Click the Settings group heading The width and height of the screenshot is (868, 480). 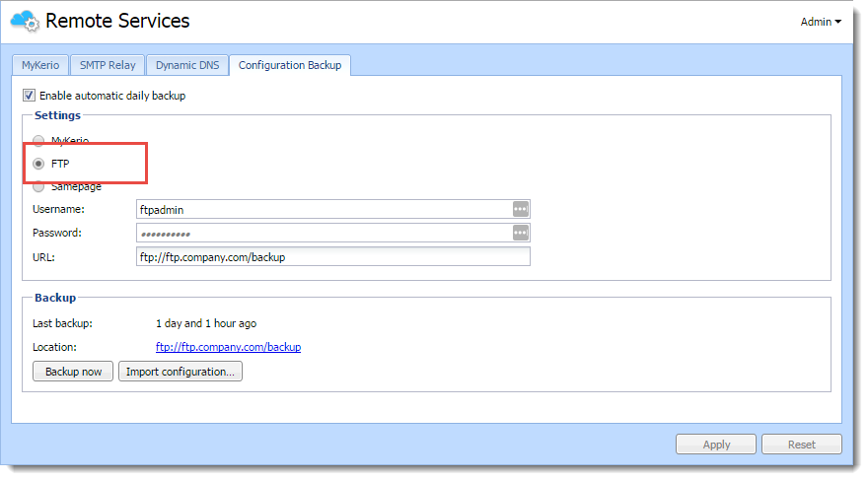[57, 115]
